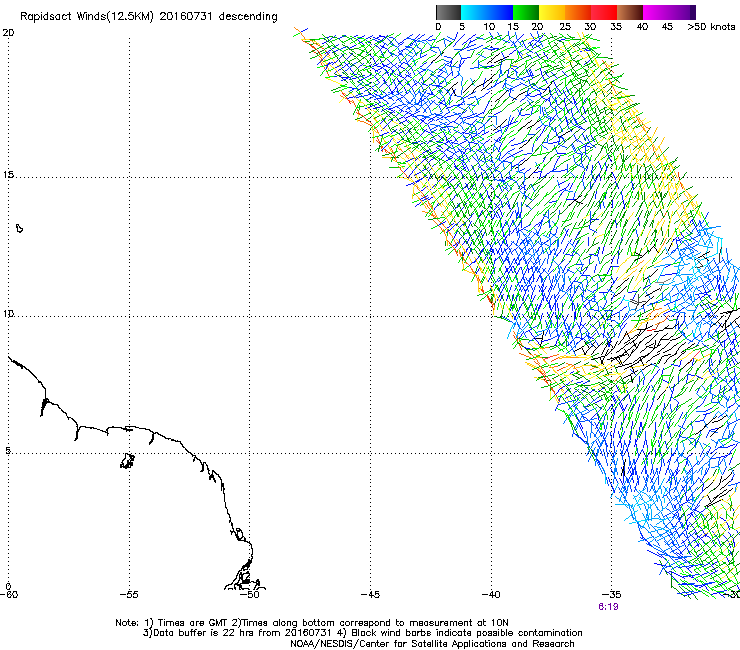The image size is (740, 650).
Task: Click the small lake outline near -55 longitude
Action: coord(127,461)
